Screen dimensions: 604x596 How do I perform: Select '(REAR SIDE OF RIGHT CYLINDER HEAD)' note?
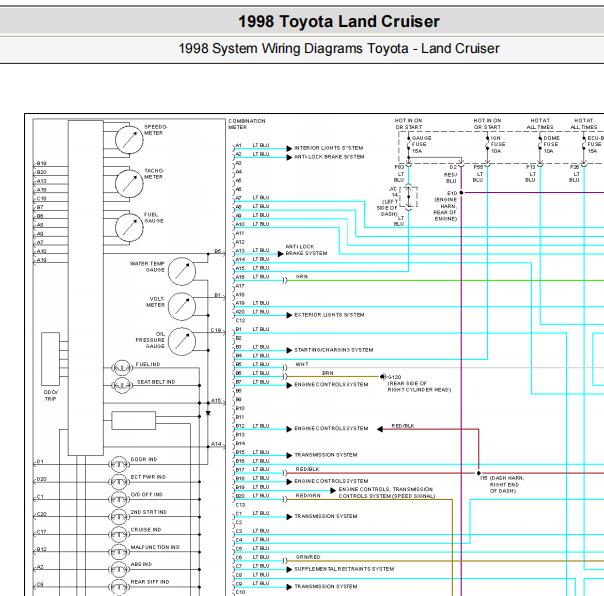(419, 387)
